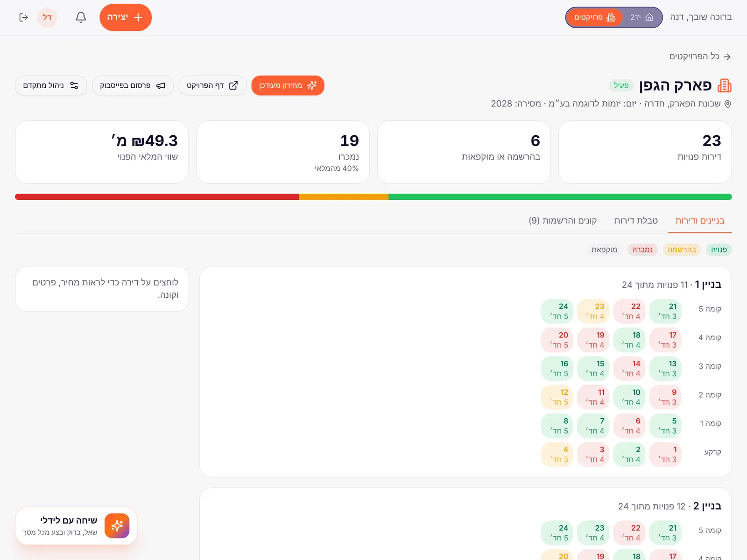The image size is (747, 560).
Task: Select the בניינים ודירות tab
Action: pos(700,220)
